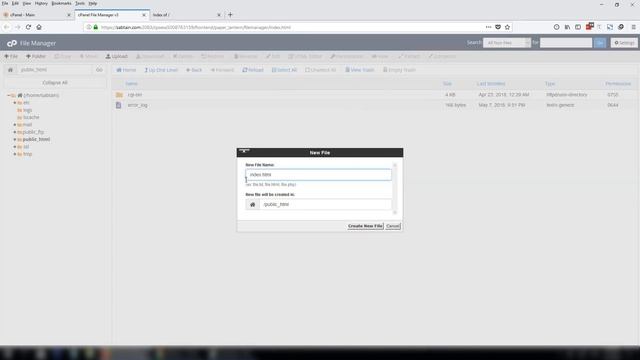The height and width of the screenshot is (360, 640).
Task: Select the logs folder in the tree
Action: 27,110
